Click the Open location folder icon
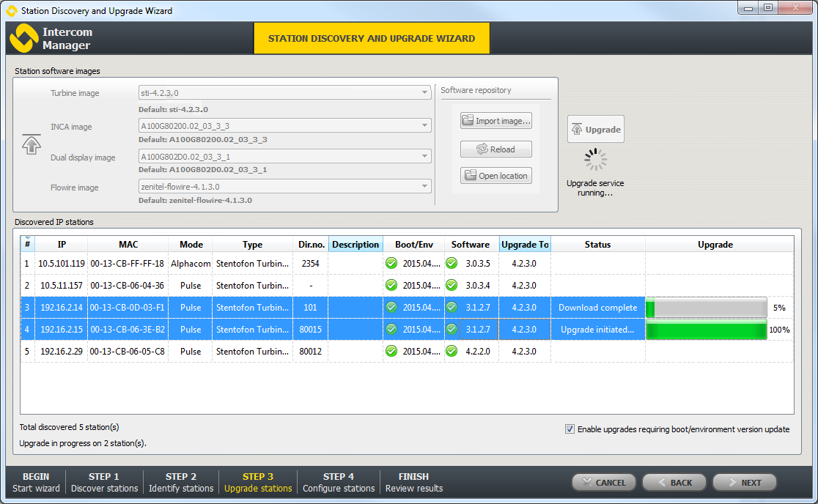The height and width of the screenshot is (504, 818). pos(470,176)
